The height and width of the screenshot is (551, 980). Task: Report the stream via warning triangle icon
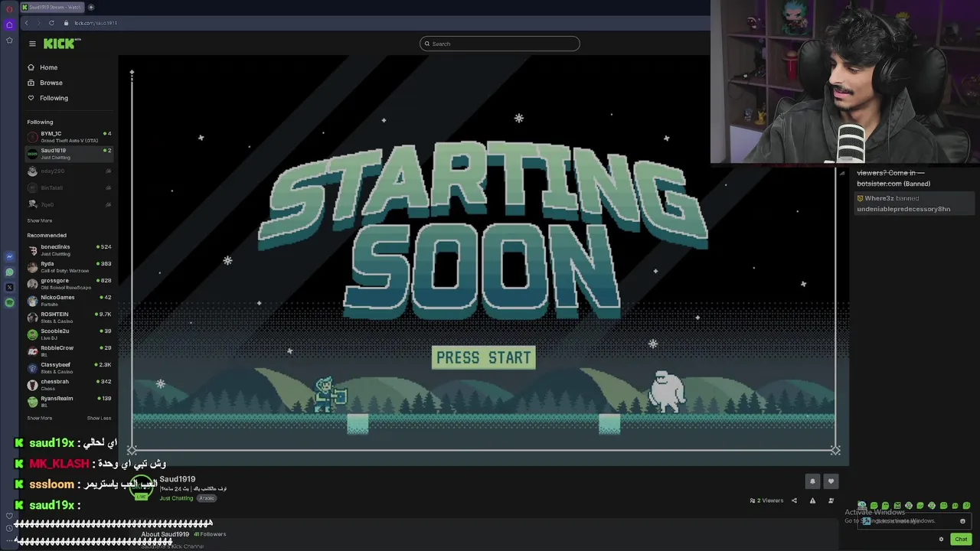[x=812, y=500]
